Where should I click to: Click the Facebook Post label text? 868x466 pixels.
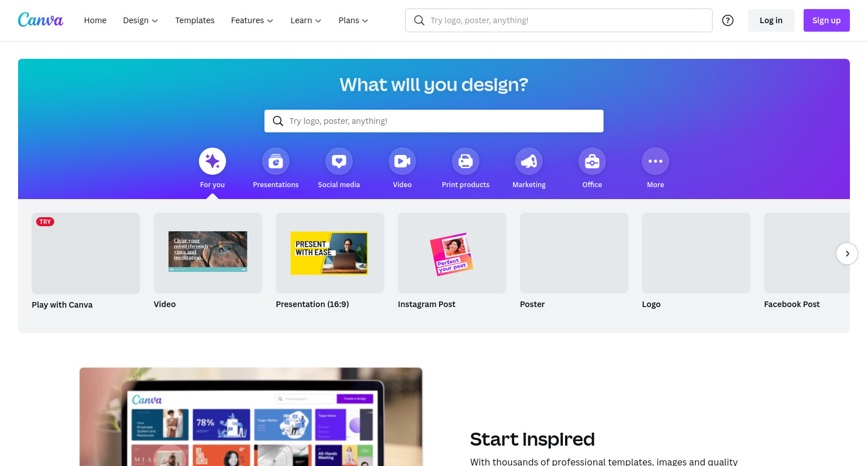(792, 304)
